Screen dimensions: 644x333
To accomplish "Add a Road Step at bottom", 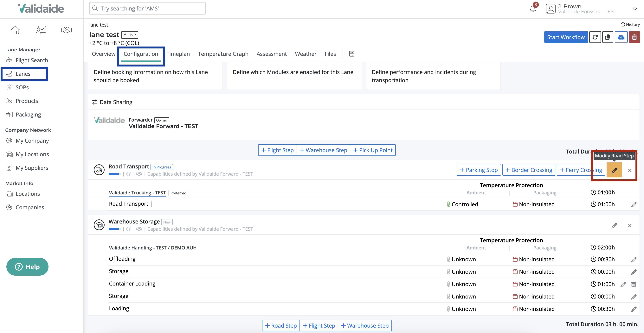I will [281, 325].
